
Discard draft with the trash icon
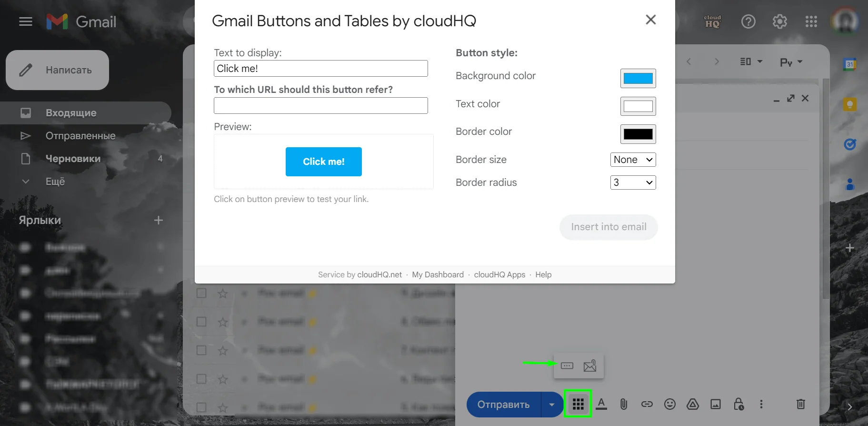(801, 404)
